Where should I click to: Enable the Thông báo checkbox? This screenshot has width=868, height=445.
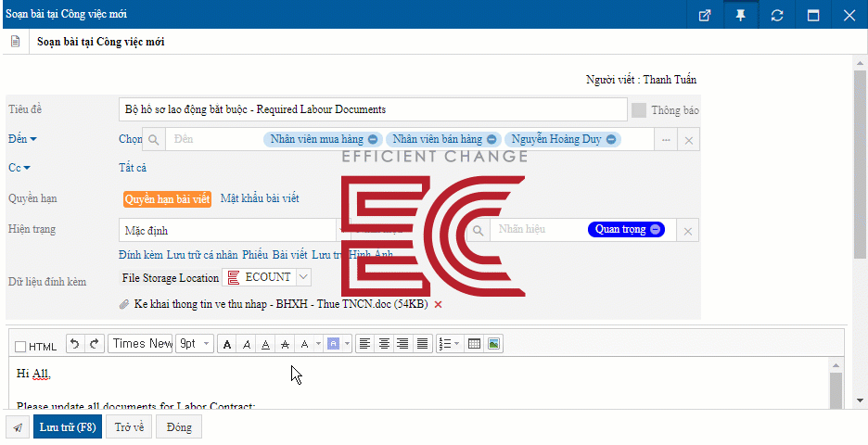(639, 109)
